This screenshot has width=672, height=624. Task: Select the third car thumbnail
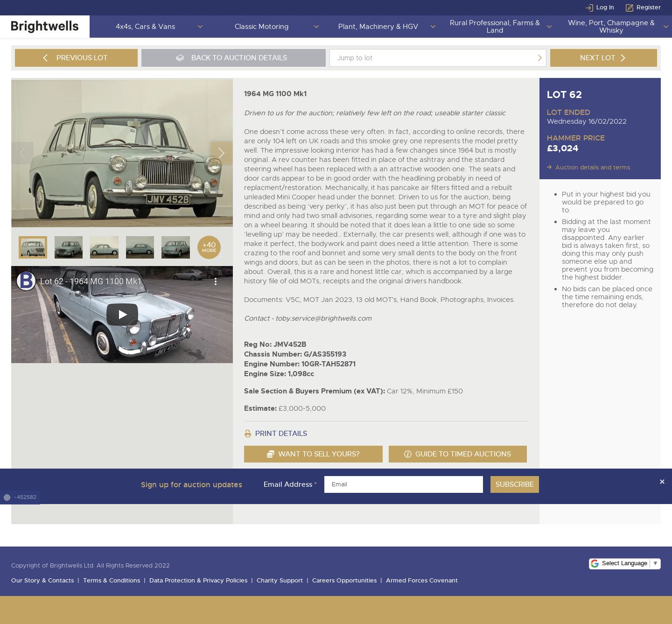click(x=104, y=247)
